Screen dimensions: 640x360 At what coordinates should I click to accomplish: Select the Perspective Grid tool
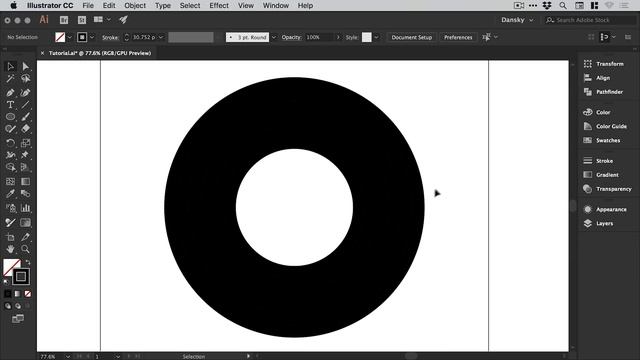pyautogui.click(x=25, y=167)
